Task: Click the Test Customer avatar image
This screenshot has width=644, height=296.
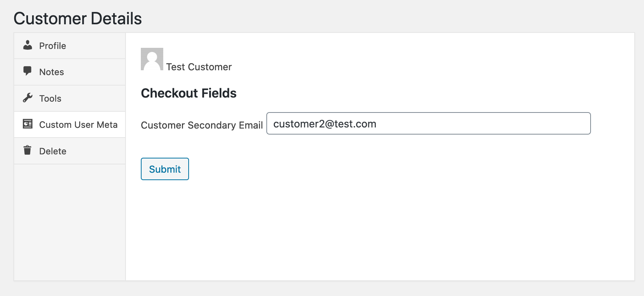Action: coord(152,59)
